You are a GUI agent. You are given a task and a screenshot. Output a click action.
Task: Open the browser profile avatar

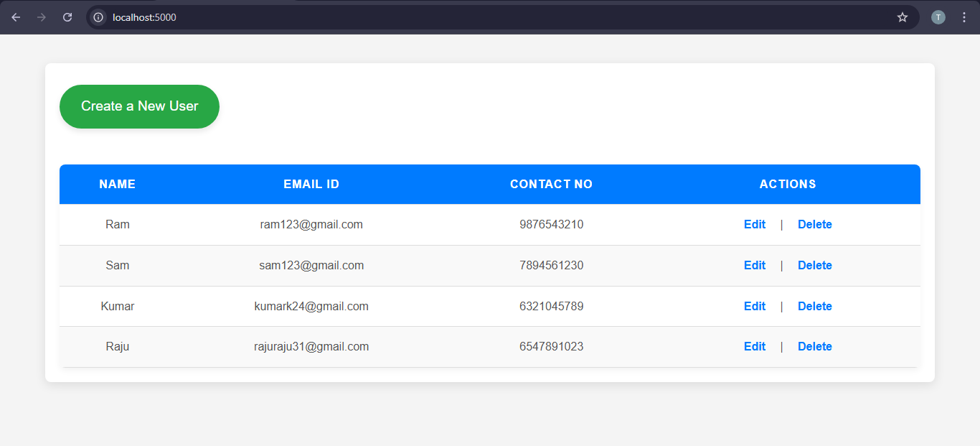click(938, 17)
